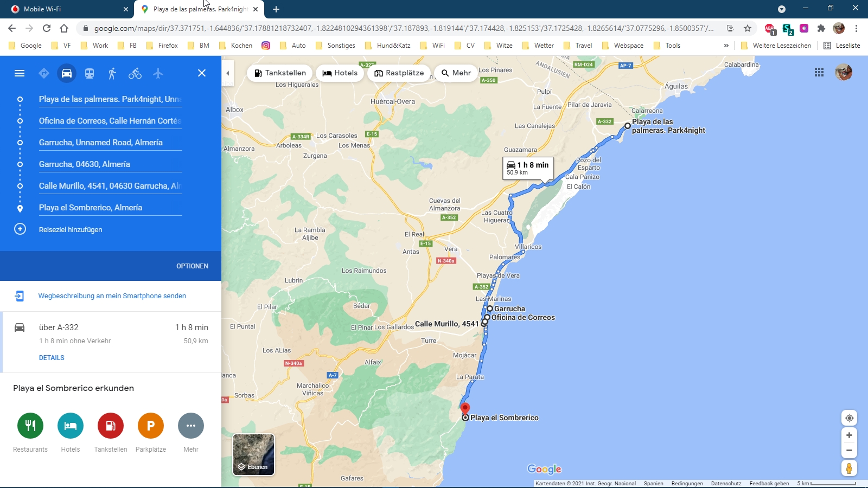
Task: Go to browser home page
Action: click(x=64, y=28)
